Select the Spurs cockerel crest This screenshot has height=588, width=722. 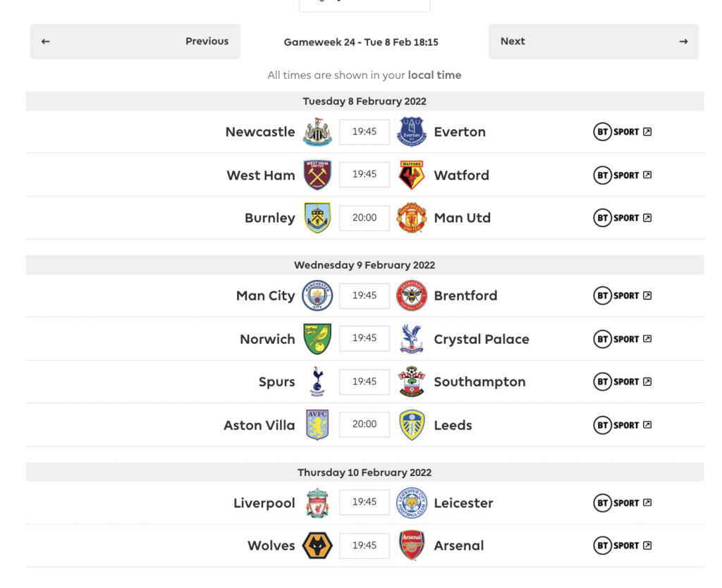tap(317, 381)
